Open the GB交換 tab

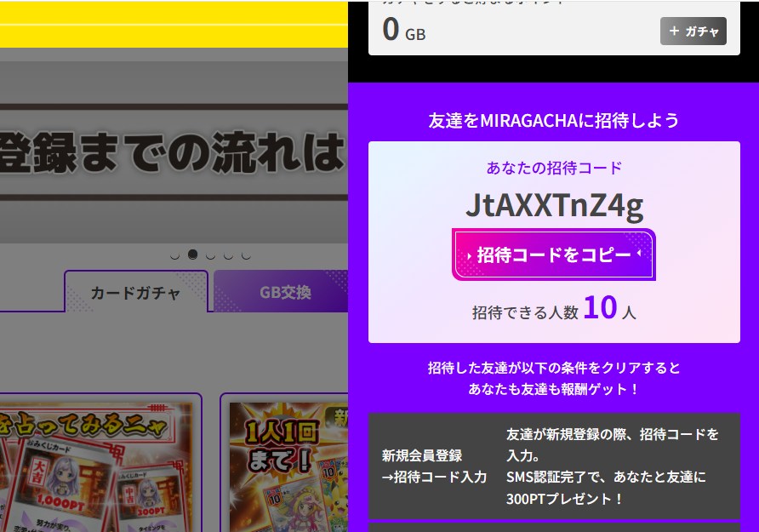pyautogui.click(x=284, y=293)
